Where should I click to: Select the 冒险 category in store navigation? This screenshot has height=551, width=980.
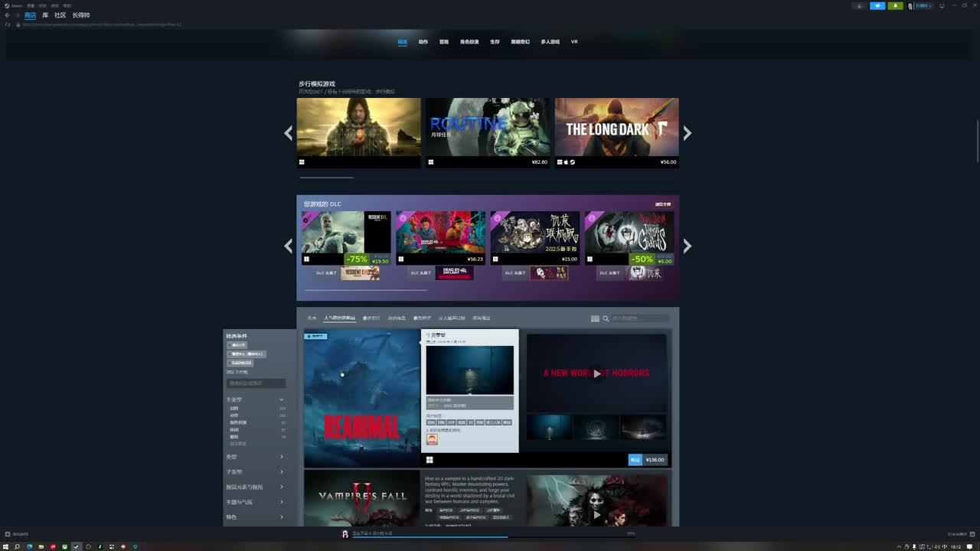click(444, 42)
